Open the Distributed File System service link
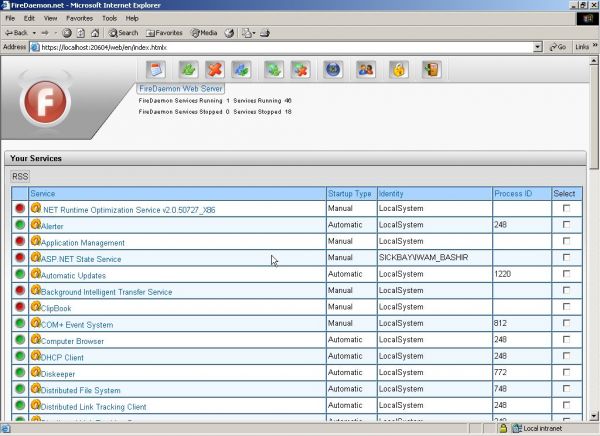Viewport: 600px width, 436px height. pos(80,390)
